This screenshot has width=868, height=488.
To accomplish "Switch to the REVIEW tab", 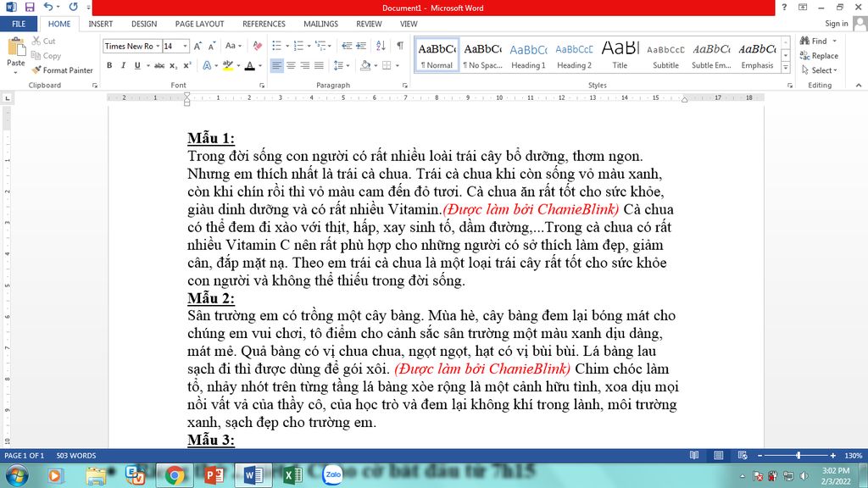I will pyautogui.click(x=369, y=24).
